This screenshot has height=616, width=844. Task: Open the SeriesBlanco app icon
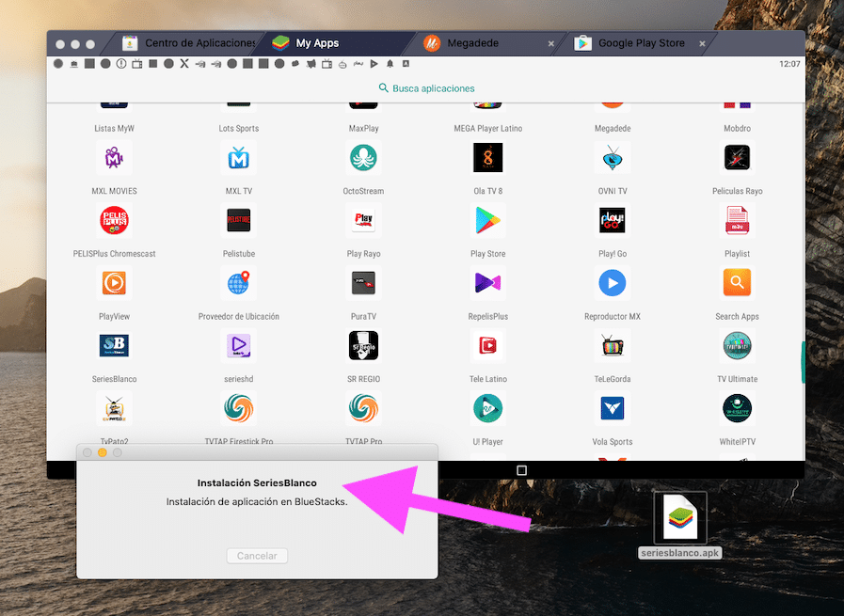114,346
